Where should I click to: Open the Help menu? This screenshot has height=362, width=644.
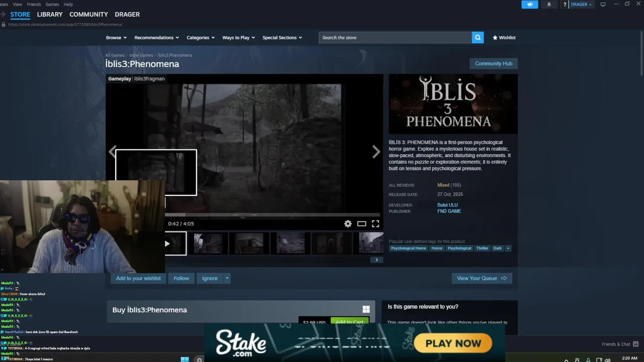pos(68,5)
